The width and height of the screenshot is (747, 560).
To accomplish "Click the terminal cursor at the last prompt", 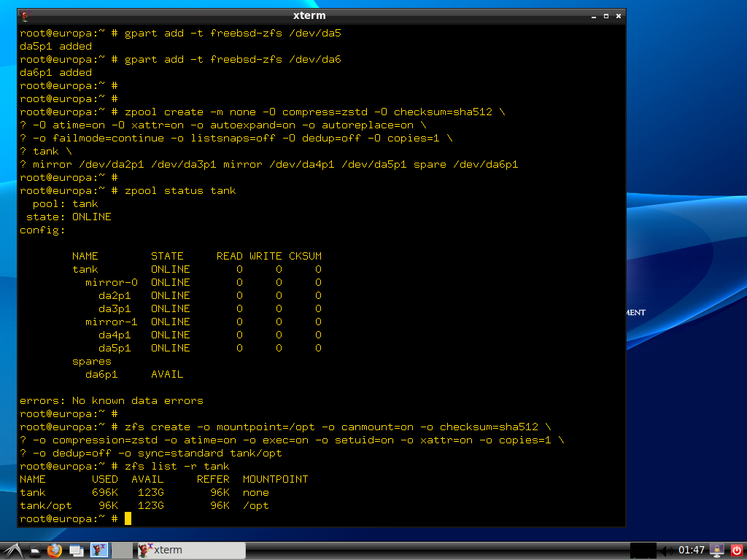I will tap(128, 518).
